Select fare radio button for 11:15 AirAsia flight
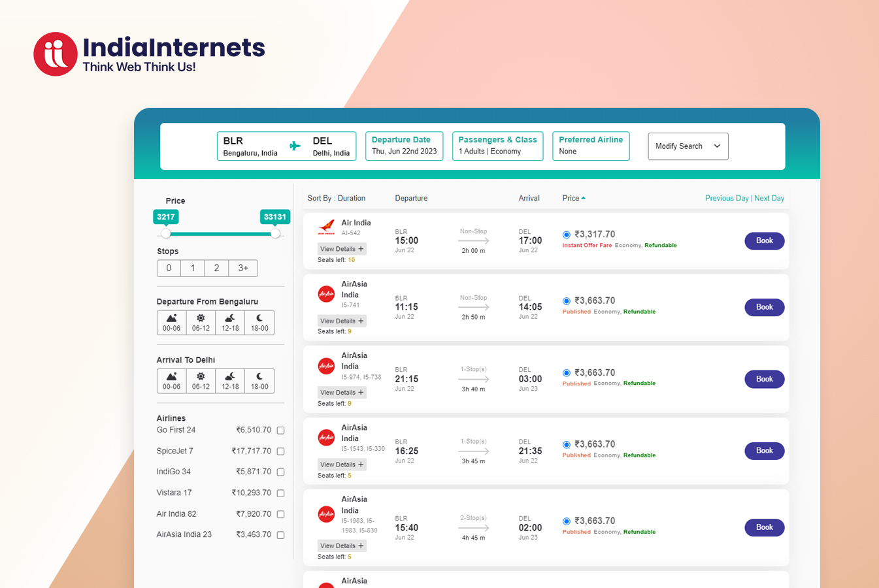 [x=567, y=301]
